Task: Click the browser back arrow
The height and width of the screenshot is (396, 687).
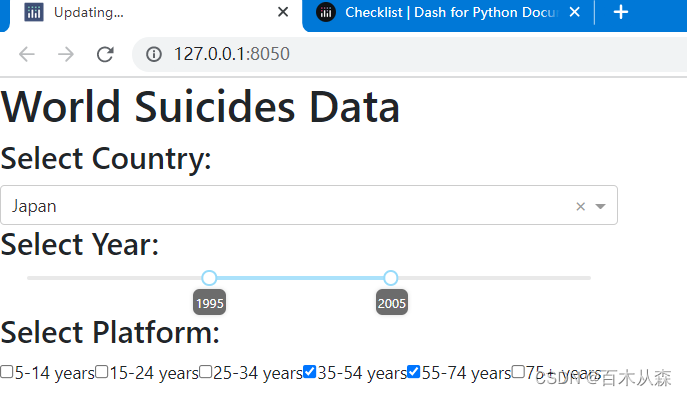Action: coord(27,54)
